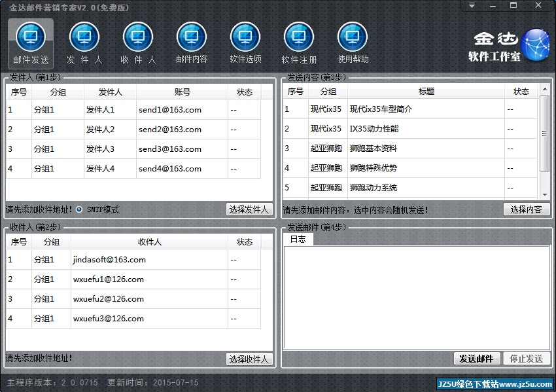Select content row 现代ix35车型简介
556x392 pixels.
pos(411,109)
